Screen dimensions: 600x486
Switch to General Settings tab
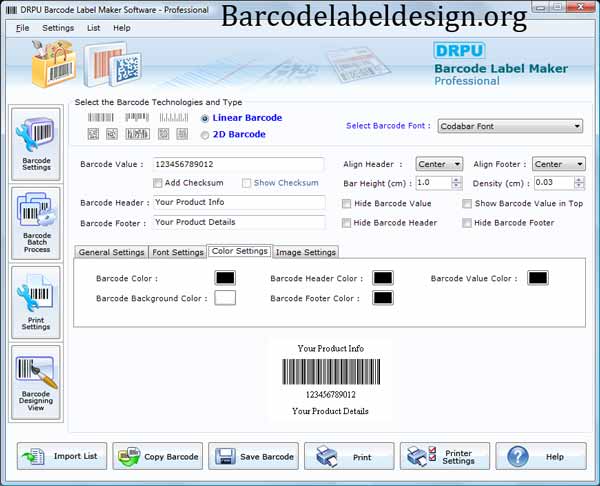(x=111, y=252)
